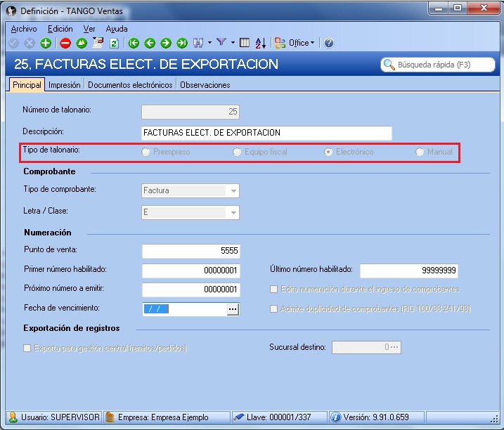Add a new record with green plus
Viewport: 504px width, 430px height.
[46, 43]
